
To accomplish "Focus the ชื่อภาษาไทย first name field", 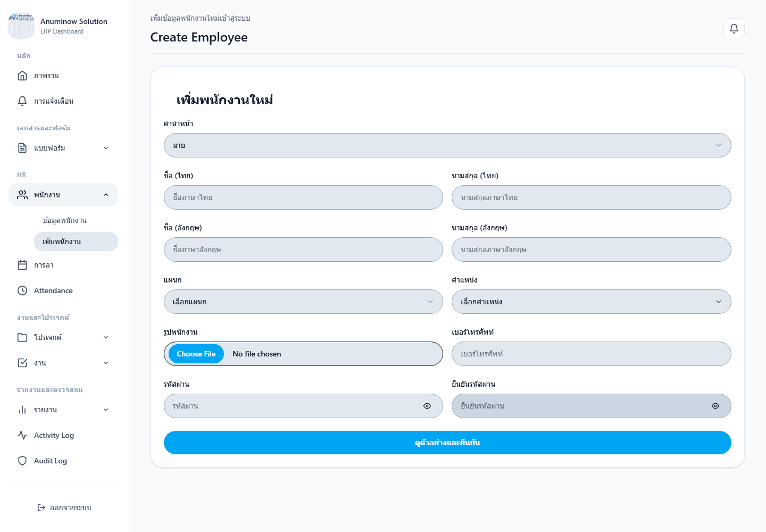I will click(303, 197).
